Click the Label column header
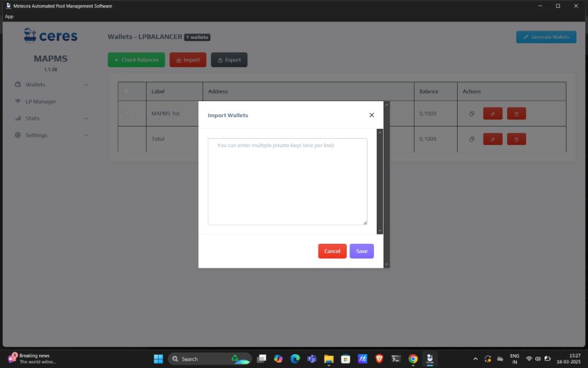The width and height of the screenshot is (588, 368). tap(158, 91)
